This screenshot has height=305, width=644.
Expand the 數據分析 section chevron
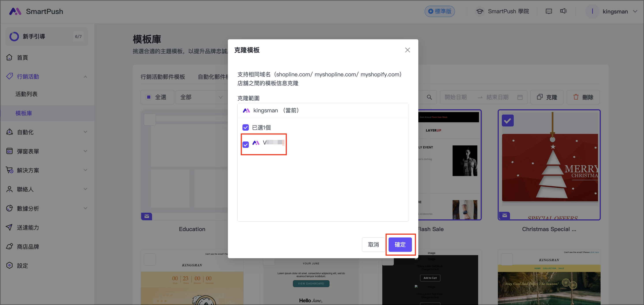[86, 208]
